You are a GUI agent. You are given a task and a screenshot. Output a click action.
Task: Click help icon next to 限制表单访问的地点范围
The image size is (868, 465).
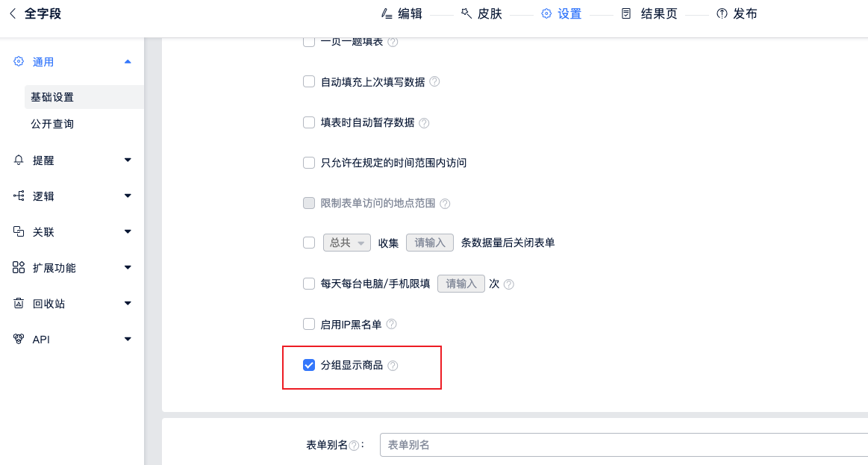[445, 203]
